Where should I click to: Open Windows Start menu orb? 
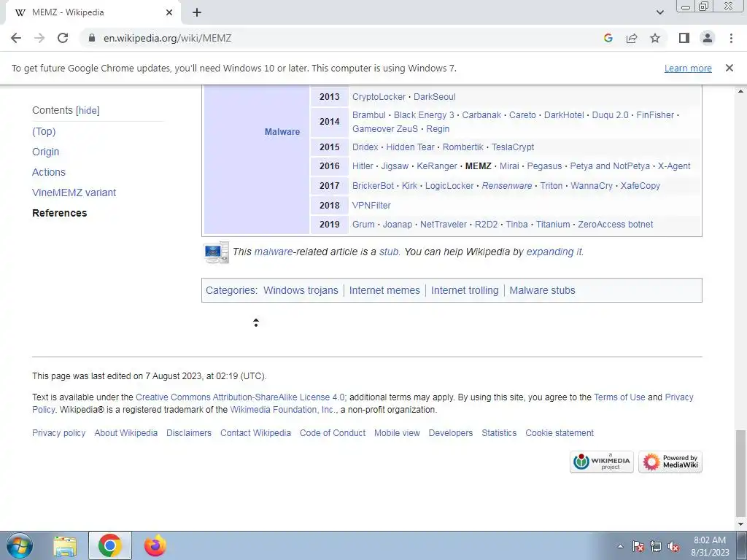pyautogui.click(x=20, y=545)
